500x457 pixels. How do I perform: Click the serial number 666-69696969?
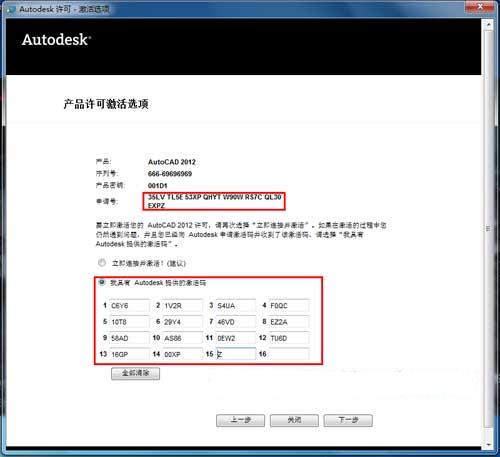pyautogui.click(x=170, y=174)
